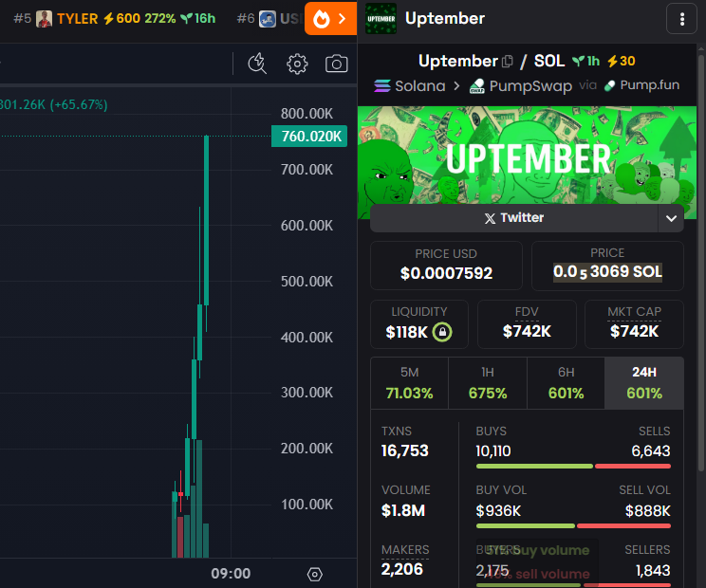Click the buys versus sells ratio bar
This screenshot has height=588, width=706.
coord(573,466)
